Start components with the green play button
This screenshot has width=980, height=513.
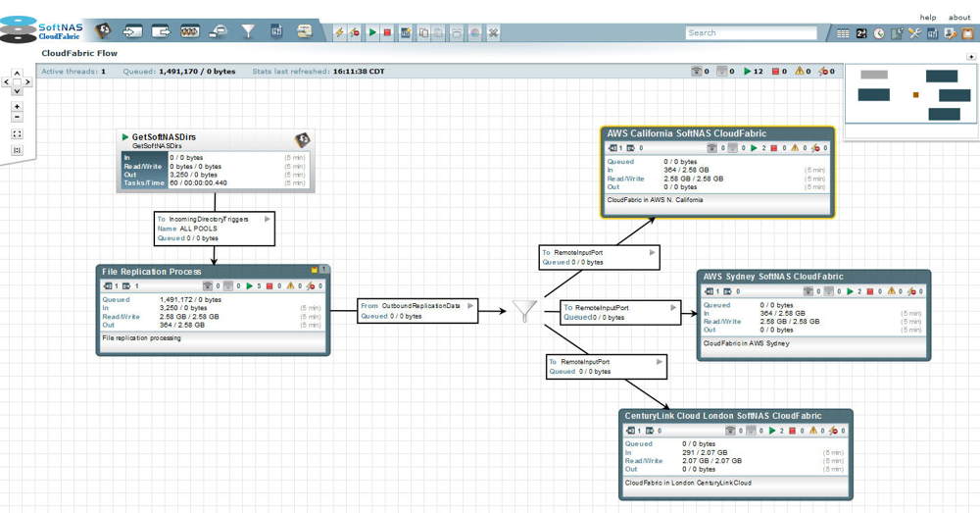coord(372,32)
